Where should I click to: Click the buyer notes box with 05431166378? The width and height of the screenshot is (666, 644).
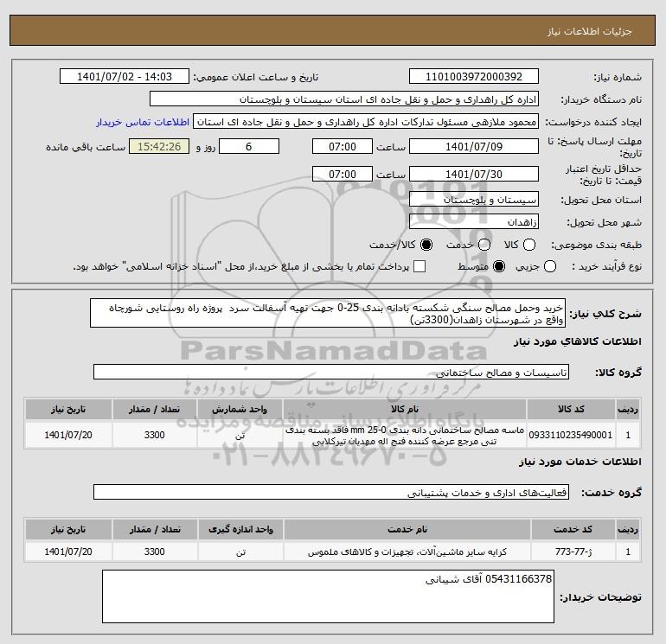[329, 596]
